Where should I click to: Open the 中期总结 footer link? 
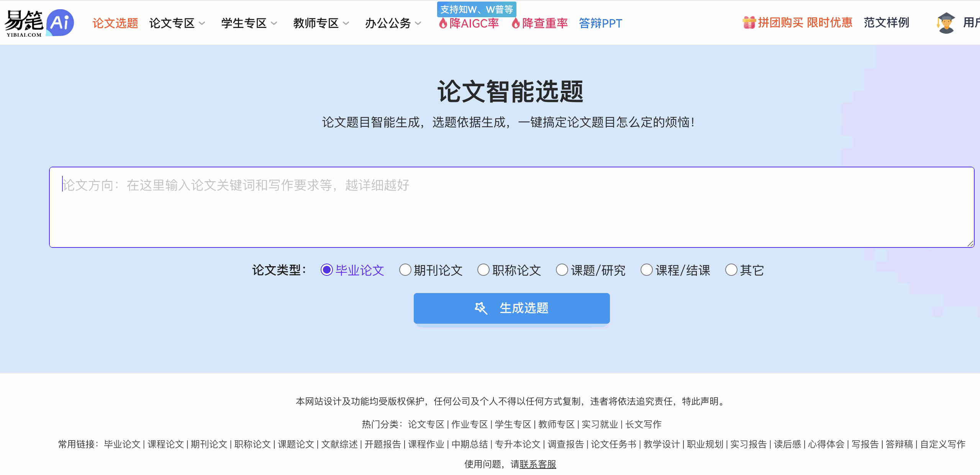(470, 444)
